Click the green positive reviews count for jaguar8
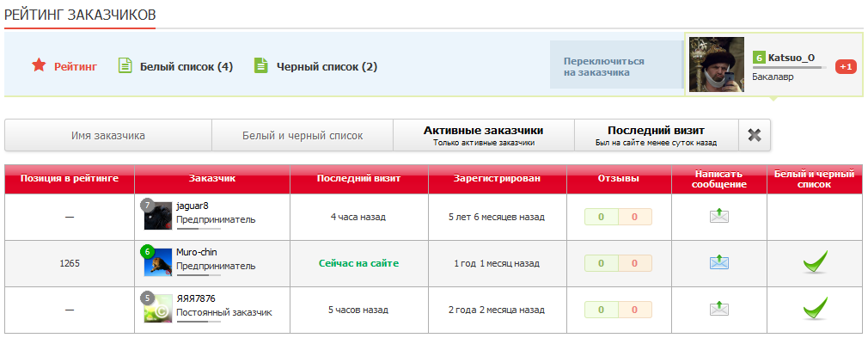The width and height of the screenshot is (868, 338). (602, 217)
